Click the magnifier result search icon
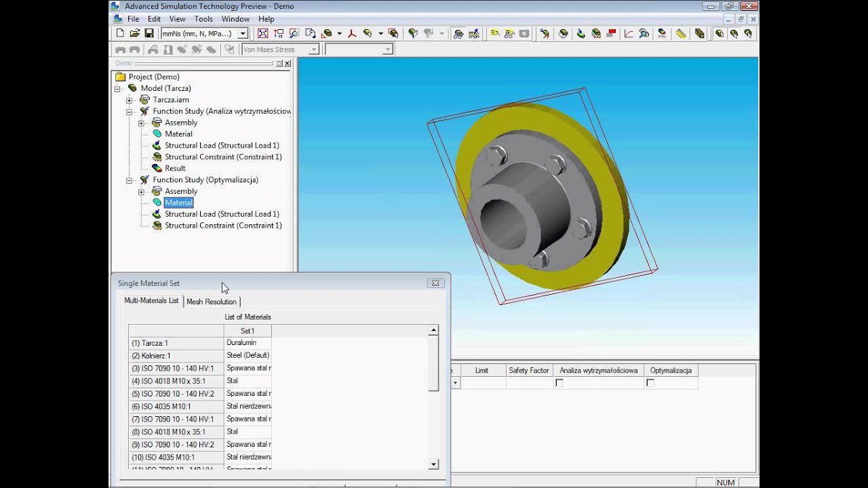 click(644, 33)
